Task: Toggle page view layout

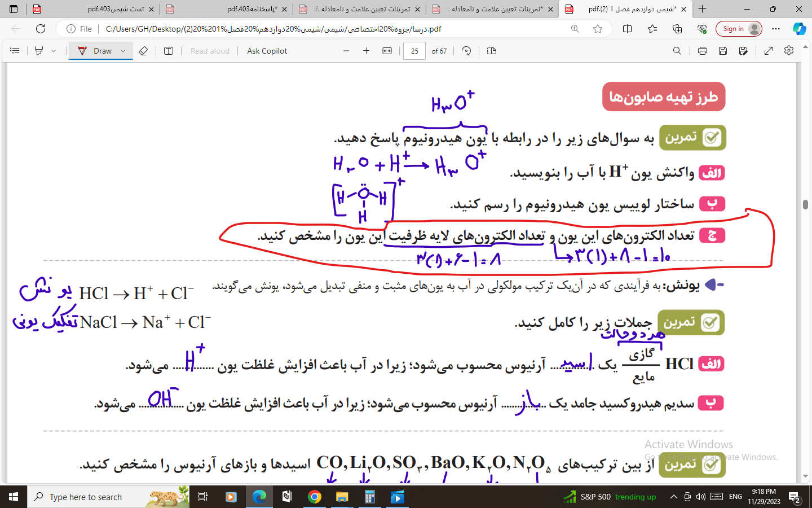Action: click(x=492, y=51)
